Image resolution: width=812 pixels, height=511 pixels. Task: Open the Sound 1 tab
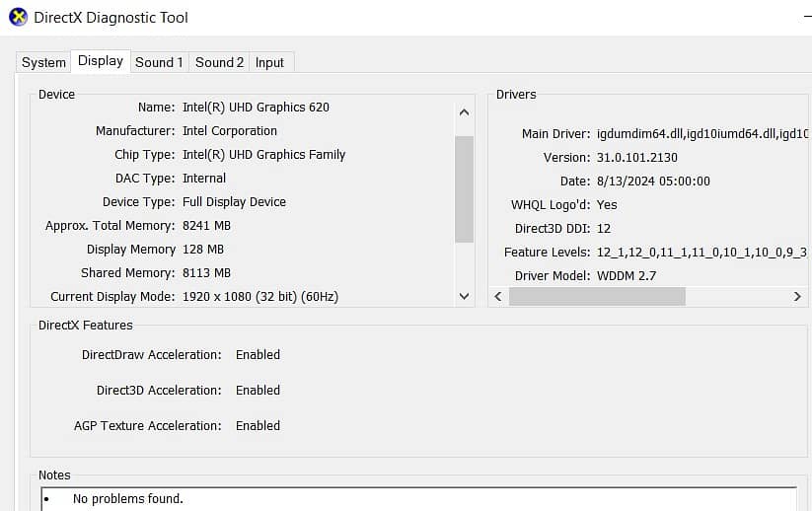point(159,62)
